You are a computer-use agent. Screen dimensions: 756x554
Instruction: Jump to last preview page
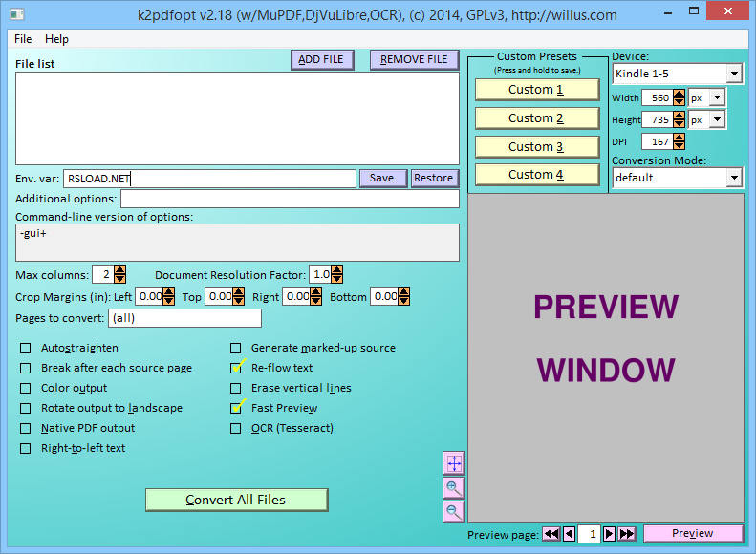tap(627, 534)
